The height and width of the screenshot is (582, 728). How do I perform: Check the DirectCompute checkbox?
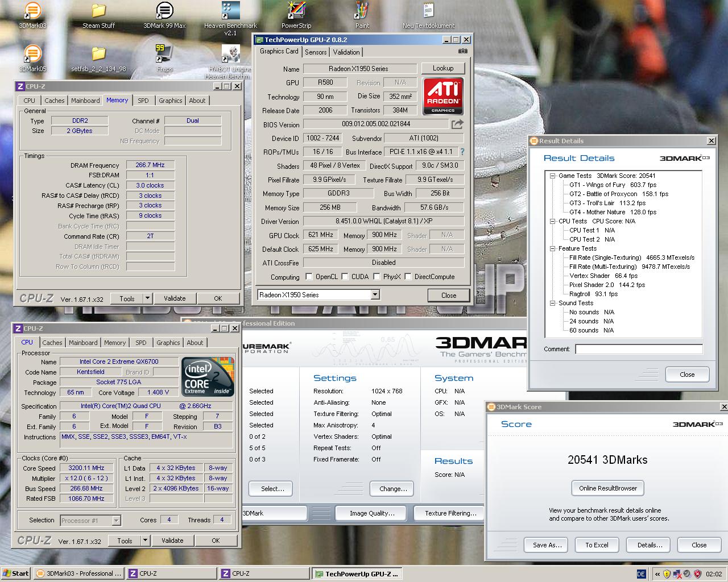(x=408, y=277)
